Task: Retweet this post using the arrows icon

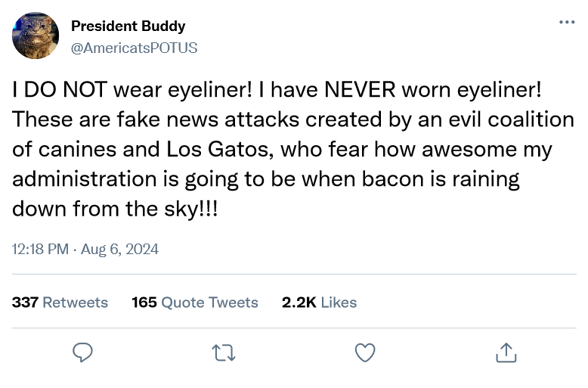Action: 224,352
